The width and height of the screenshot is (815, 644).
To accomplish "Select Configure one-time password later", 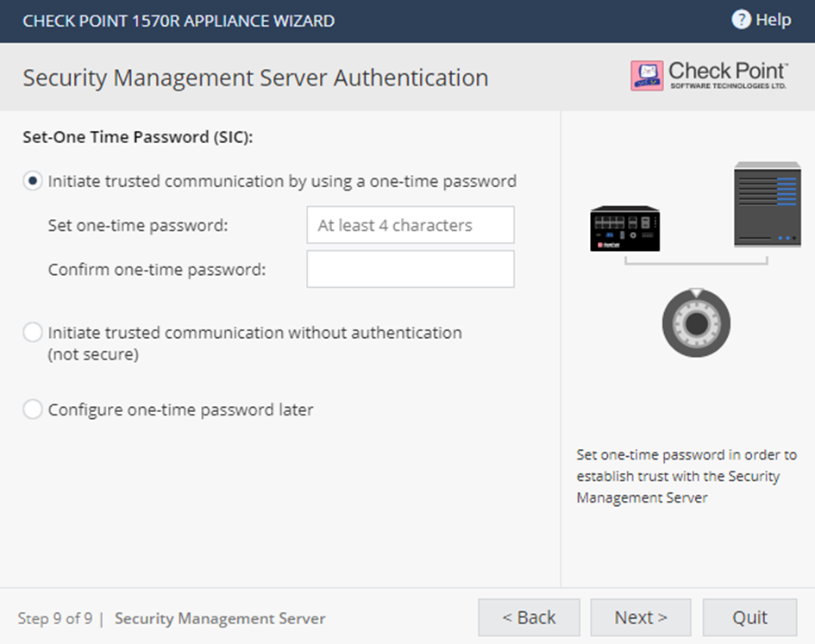I will [x=32, y=410].
